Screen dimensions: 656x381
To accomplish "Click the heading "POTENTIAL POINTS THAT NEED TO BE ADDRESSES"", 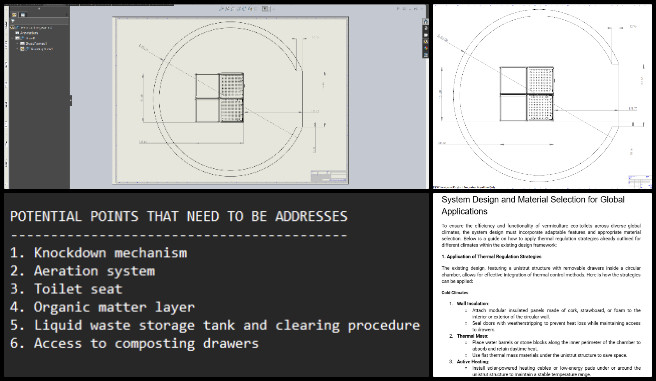I will (179, 216).
